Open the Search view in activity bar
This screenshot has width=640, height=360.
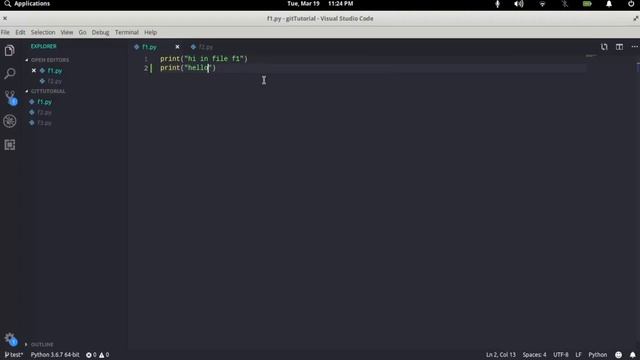coord(9,73)
